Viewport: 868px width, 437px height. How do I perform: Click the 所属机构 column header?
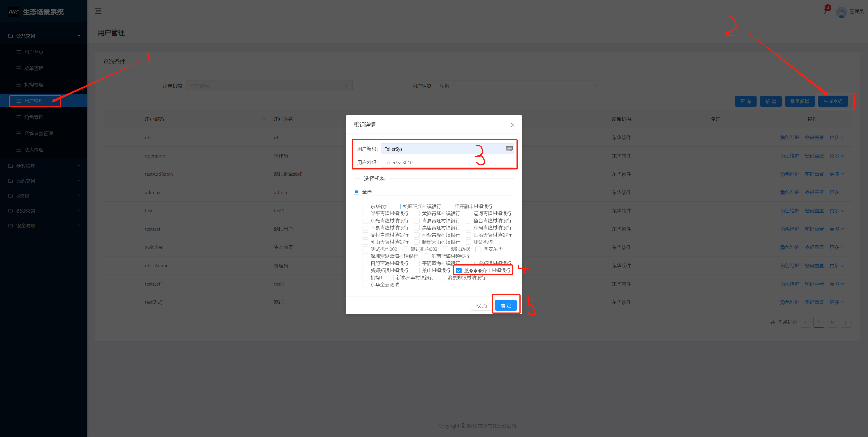pyautogui.click(x=621, y=119)
